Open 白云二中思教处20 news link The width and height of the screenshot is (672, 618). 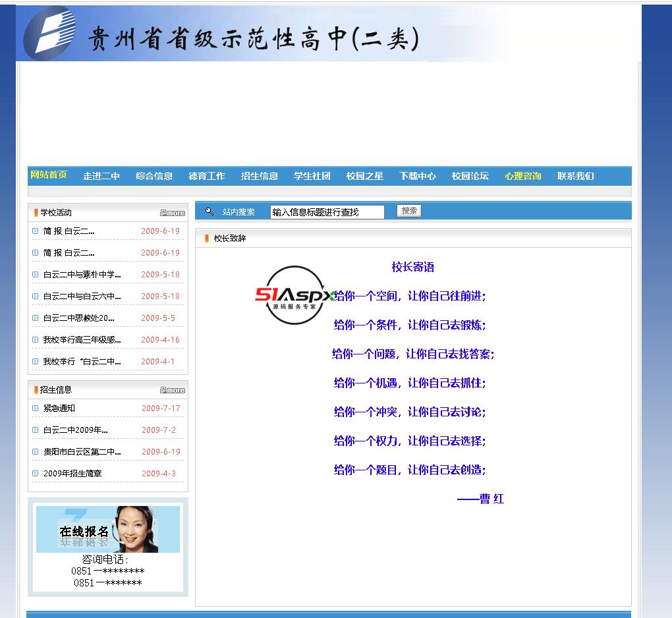pos(79,318)
